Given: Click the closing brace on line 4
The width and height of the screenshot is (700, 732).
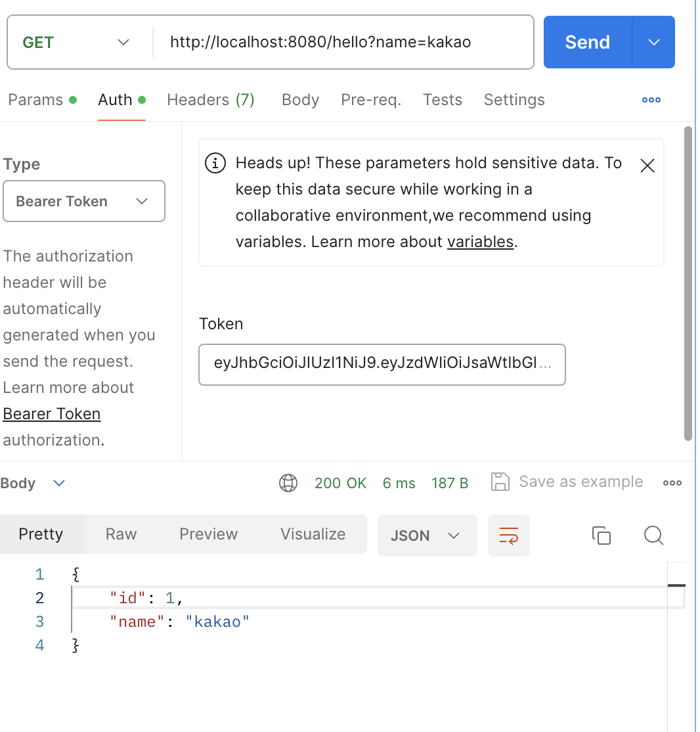Looking at the screenshot, I should pyautogui.click(x=76, y=646).
